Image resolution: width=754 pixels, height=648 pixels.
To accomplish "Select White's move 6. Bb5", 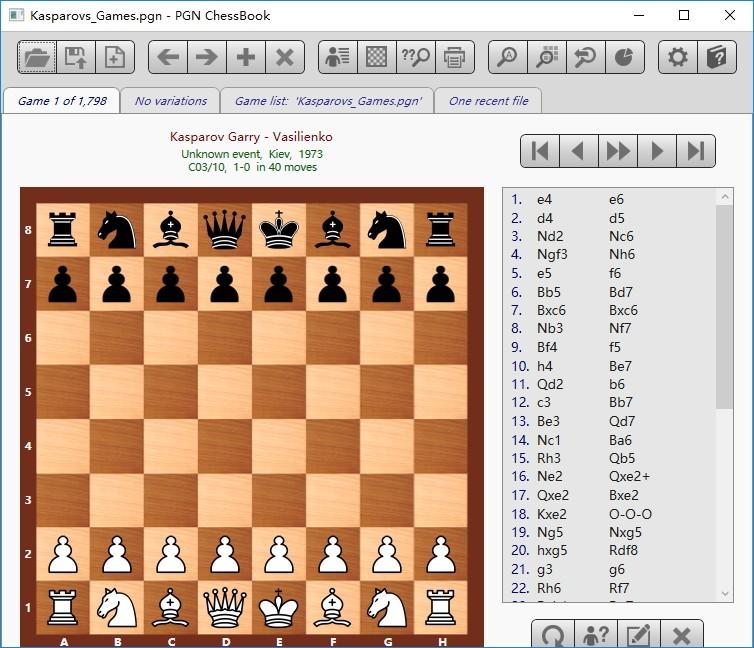I will pyautogui.click(x=549, y=292).
